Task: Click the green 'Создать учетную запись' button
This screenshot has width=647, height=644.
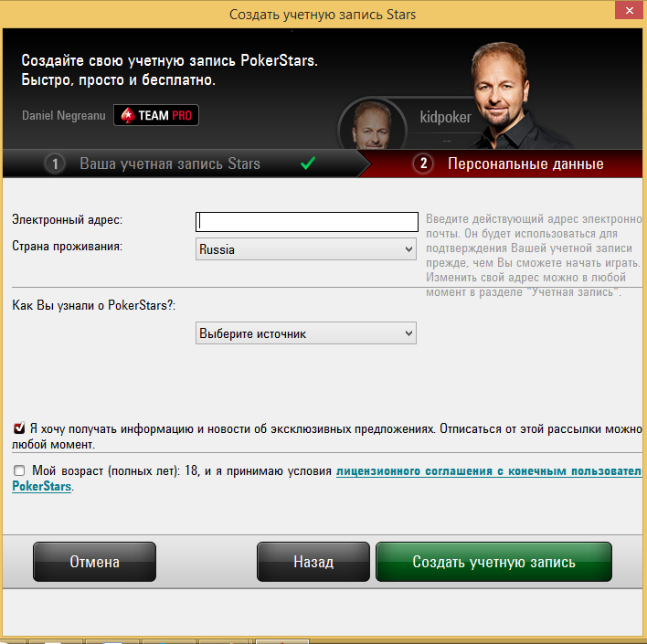Action: pyautogui.click(x=493, y=562)
